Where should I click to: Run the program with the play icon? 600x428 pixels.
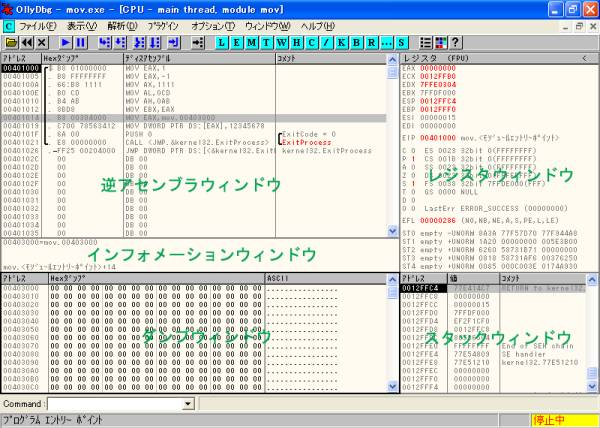click(x=65, y=43)
